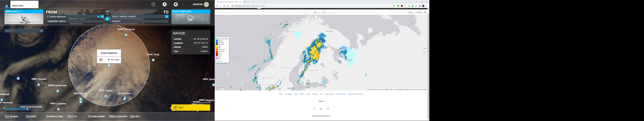Zoom in on the radar map

point(425,49)
